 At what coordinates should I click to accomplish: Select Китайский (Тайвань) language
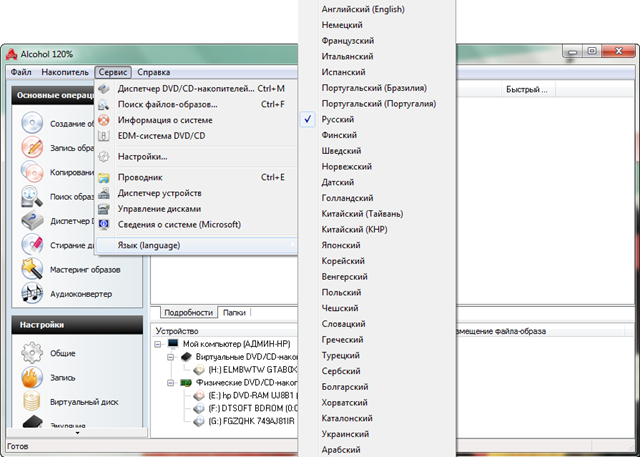coord(377,213)
